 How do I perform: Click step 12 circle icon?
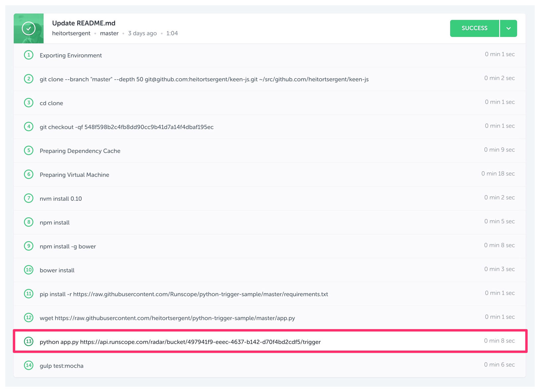coord(29,318)
